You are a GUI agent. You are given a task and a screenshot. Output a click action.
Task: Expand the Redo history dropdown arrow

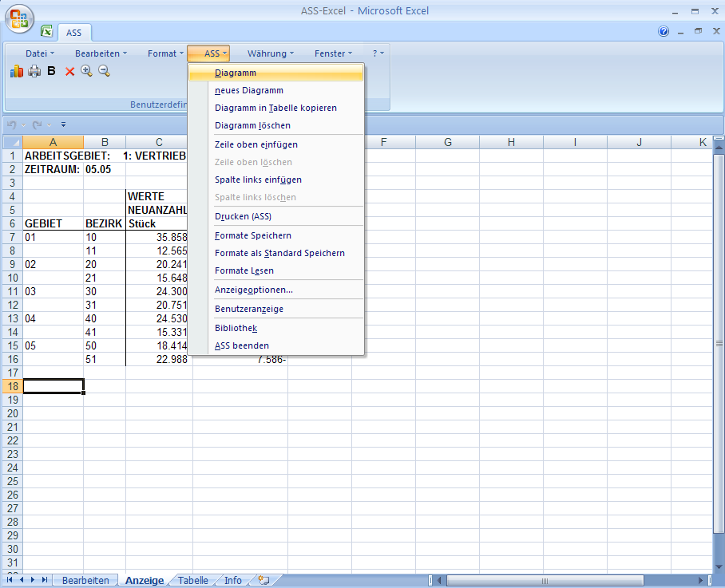coord(49,124)
